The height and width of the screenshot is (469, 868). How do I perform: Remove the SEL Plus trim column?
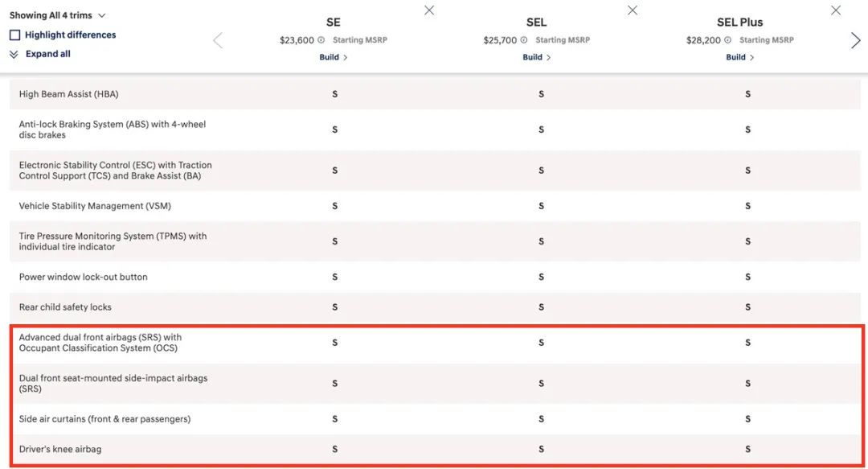click(836, 10)
